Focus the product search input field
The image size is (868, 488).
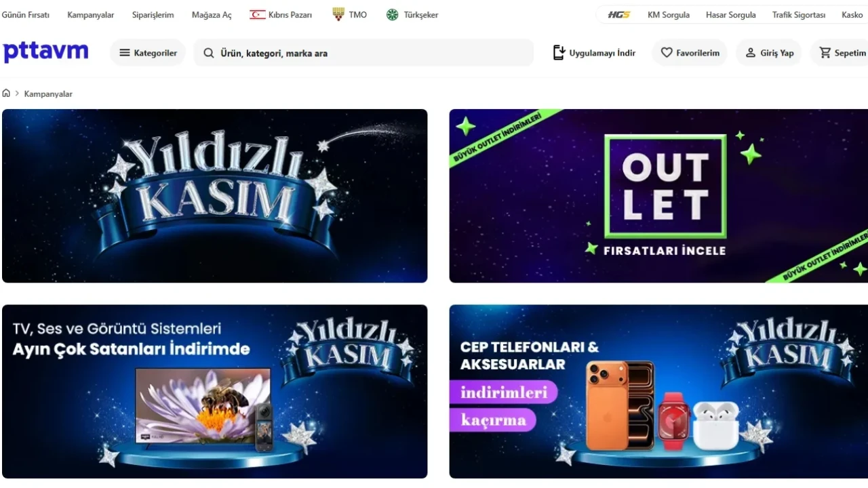[x=363, y=53]
